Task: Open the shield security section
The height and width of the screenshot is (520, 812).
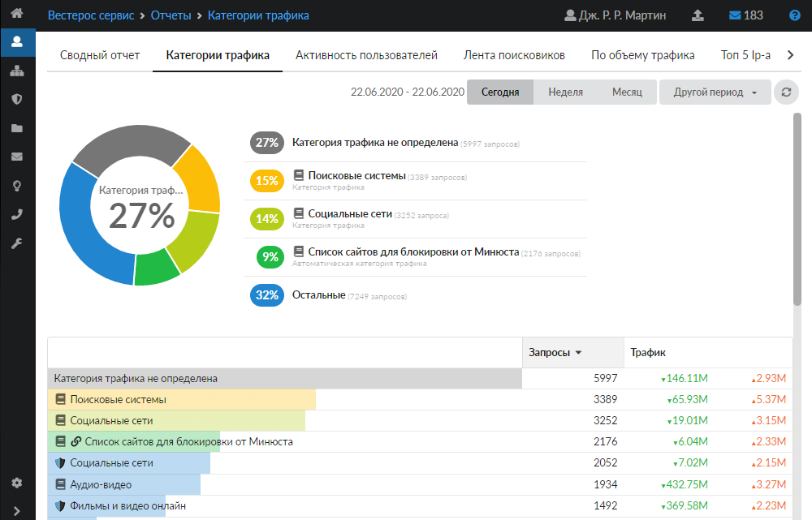Action: [16, 99]
